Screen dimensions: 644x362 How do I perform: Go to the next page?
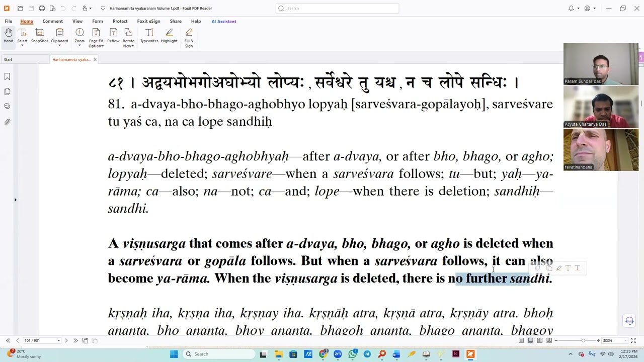66,340
